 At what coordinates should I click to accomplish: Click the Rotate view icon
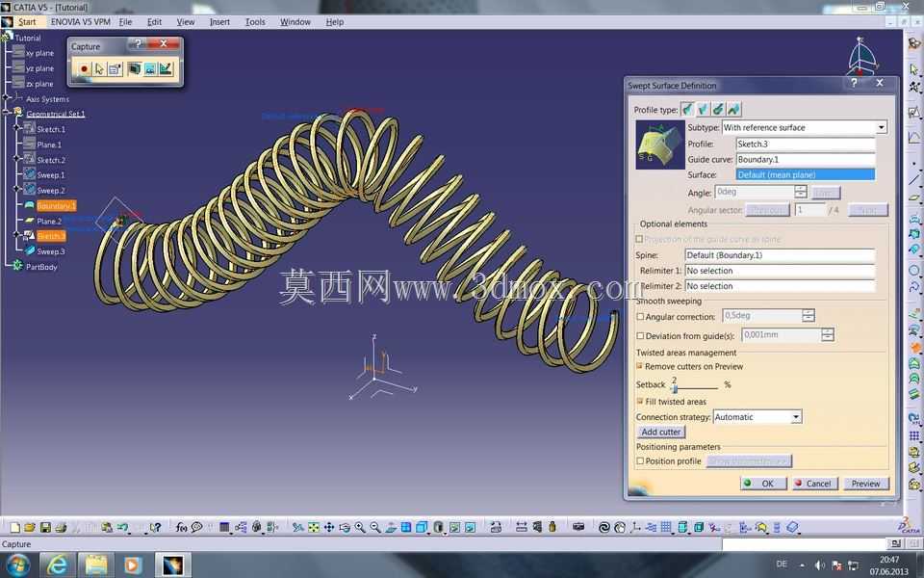(x=345, y=527)
